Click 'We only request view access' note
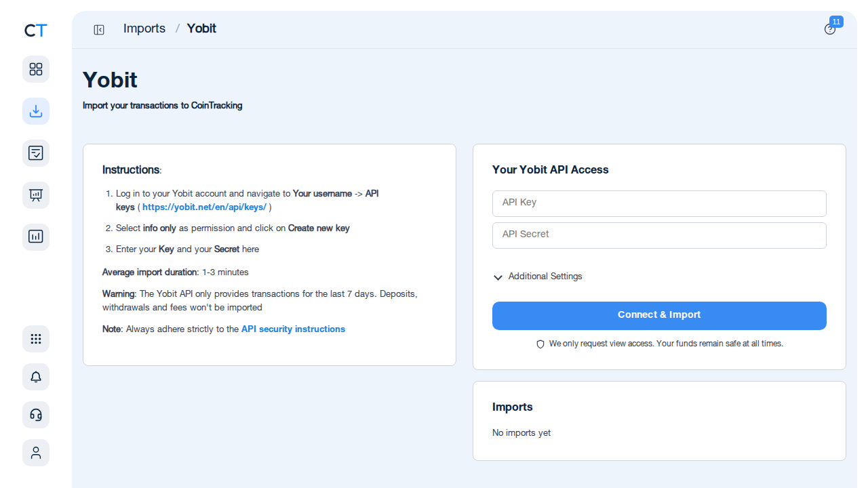This screenshot has width=868, height=488. (x=666, y=344)
